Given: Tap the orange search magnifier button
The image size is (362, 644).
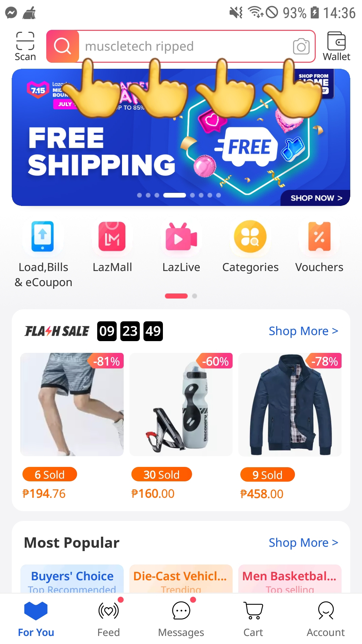Looking at the screenshot, I should (x=63, y=46).
